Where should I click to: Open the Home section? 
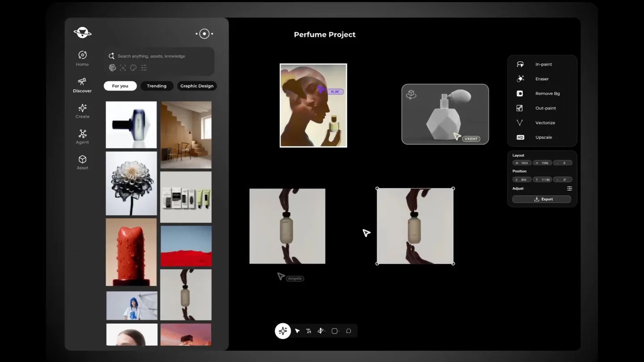pos(82,59)
